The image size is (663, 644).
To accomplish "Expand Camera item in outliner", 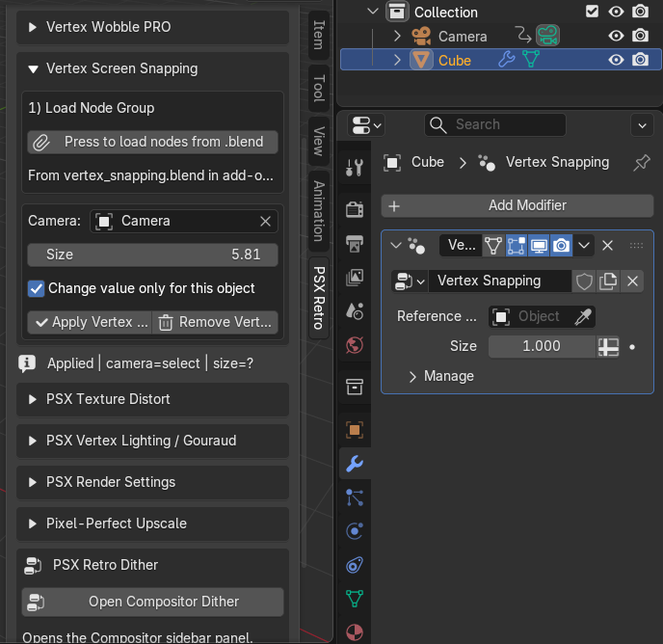I will 397,36.
